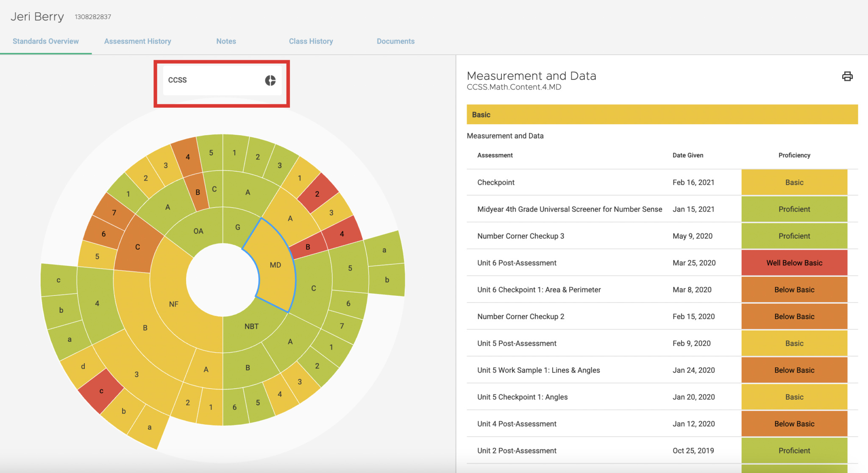Switch to the Standards Overview tab

pyautogui.click(x=46, y=41)
